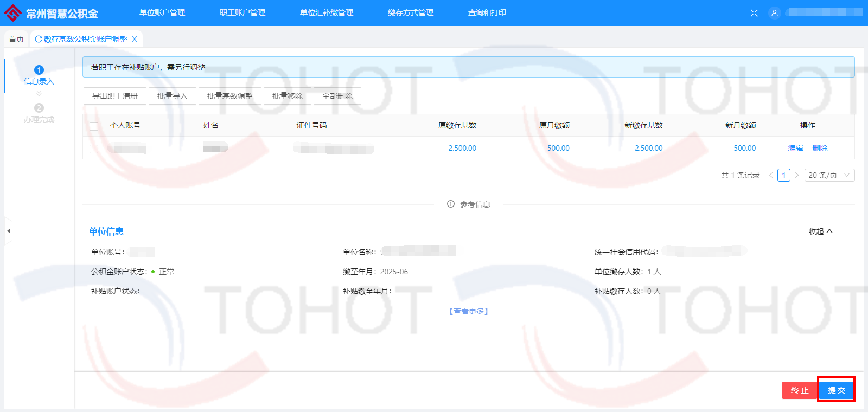868x412 pixels.
Task: Check the first employee row checkbox
Action: [x=94, y=149]
